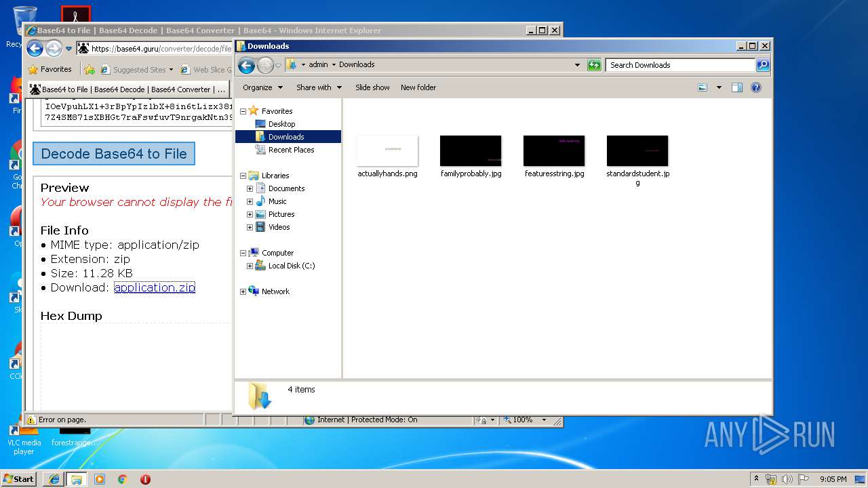Select the Music library
The image size is (868, 488).
click(277, 201)
